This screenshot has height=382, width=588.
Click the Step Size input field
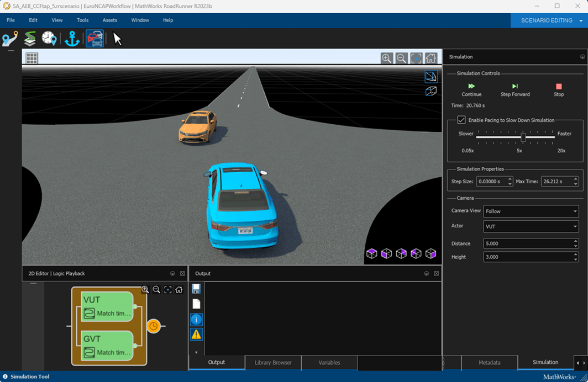[x=494, y=181]
